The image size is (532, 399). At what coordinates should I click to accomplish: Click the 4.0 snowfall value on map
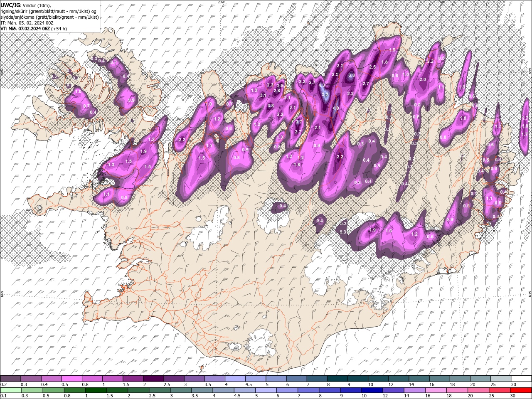(336, 108)
